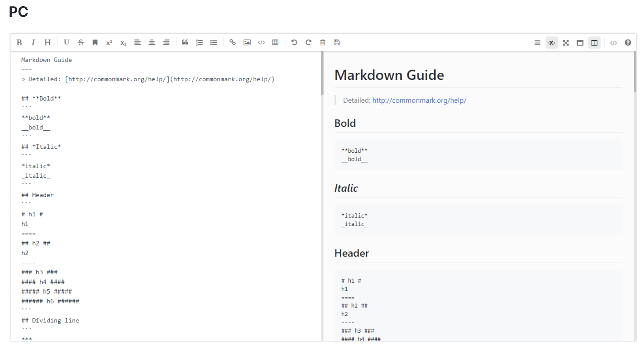Enter fullscreen mode
Viewport: 644px width, 349px height.
566,43
